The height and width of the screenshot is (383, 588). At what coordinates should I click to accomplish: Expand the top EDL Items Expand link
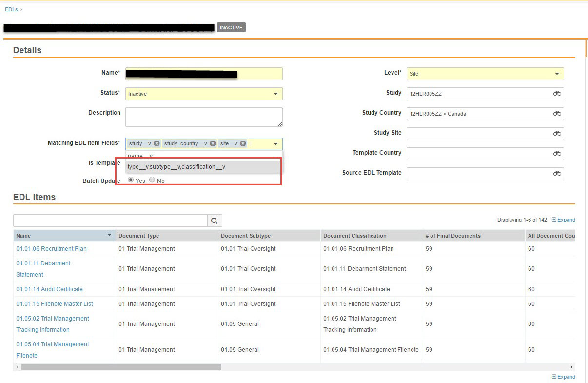pyautogui.click(x=563, y=220)
